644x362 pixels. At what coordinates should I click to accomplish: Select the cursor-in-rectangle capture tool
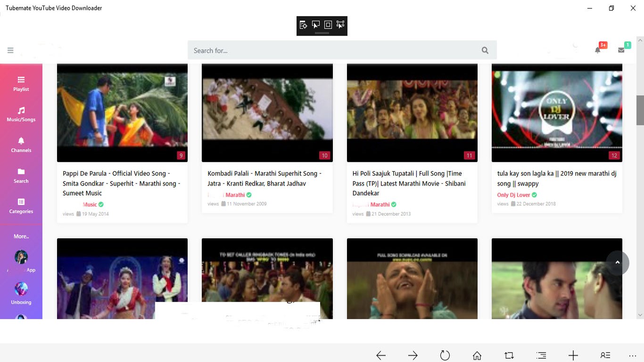coord(316,25)
